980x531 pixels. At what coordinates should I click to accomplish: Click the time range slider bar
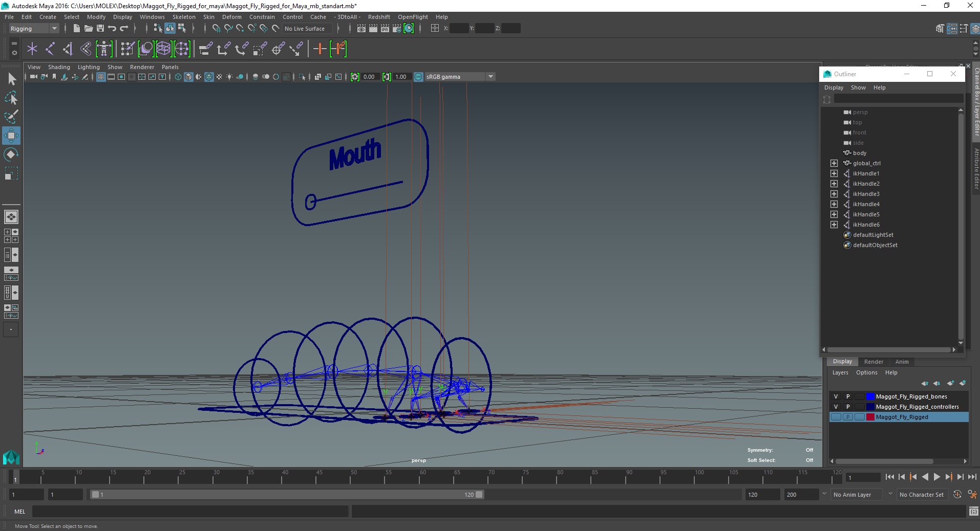[x=287, y=495]
